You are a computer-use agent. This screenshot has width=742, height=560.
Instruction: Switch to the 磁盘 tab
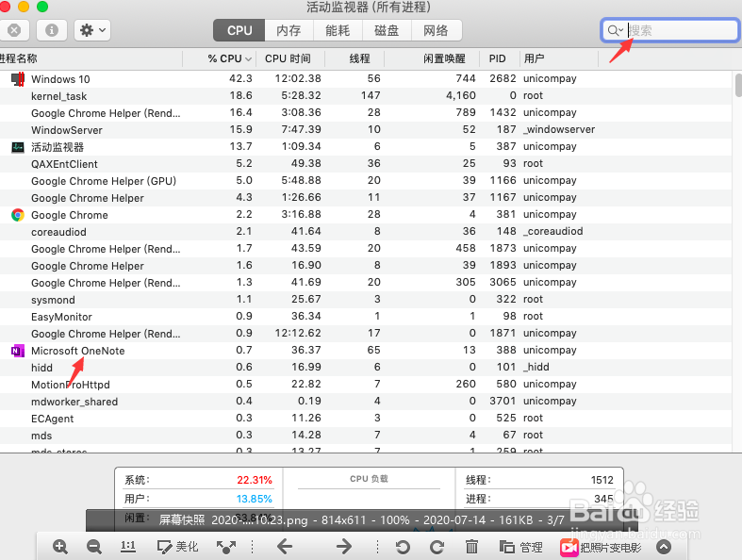[387, 31]
